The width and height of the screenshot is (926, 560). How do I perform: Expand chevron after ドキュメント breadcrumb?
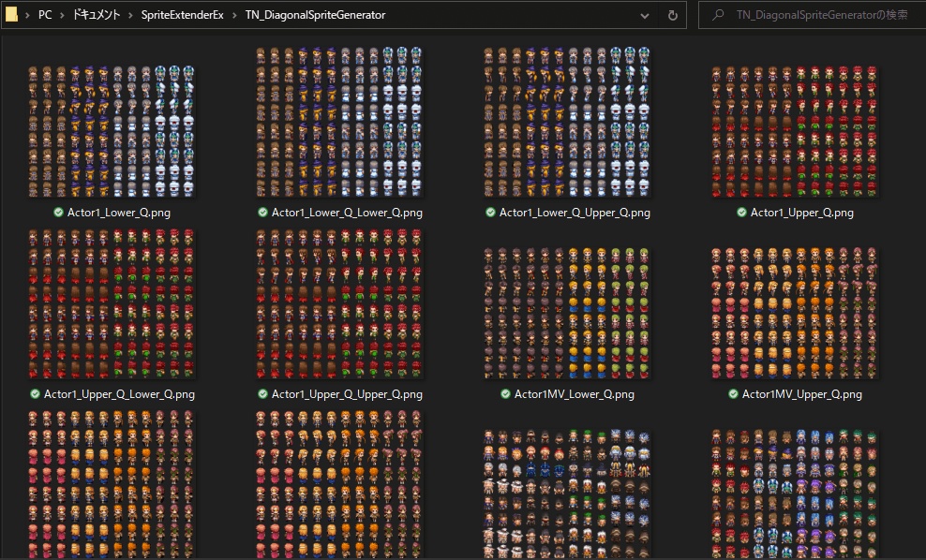[x=130, y=15]
